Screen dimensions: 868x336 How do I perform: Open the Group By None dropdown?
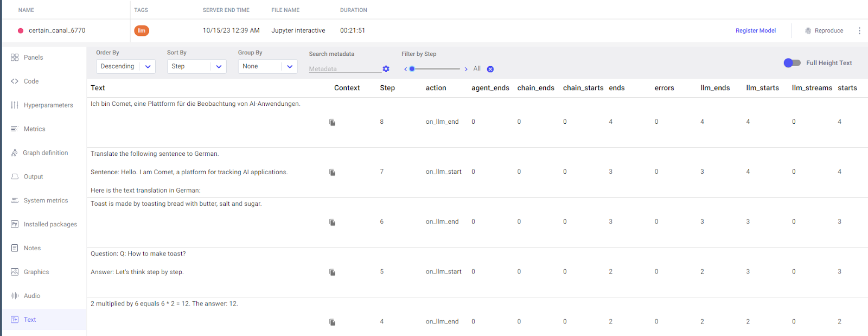point(267,66)
